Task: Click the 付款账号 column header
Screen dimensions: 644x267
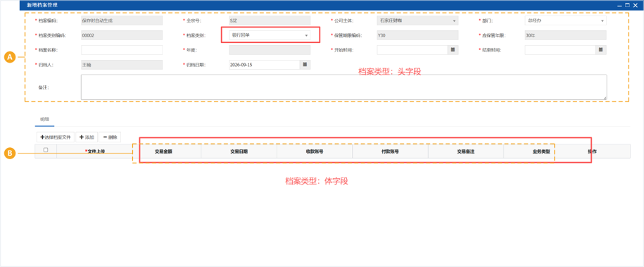Action: click(390, 151)
